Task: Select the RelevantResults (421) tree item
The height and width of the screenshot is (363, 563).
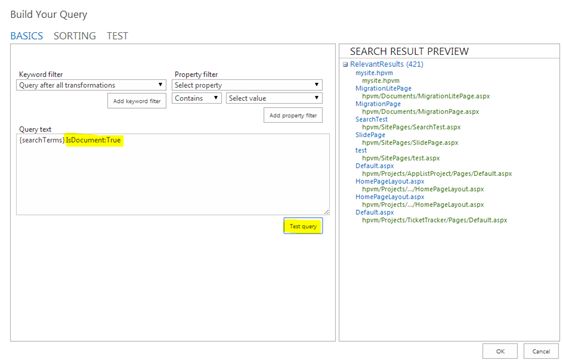Action: point(386,64)
